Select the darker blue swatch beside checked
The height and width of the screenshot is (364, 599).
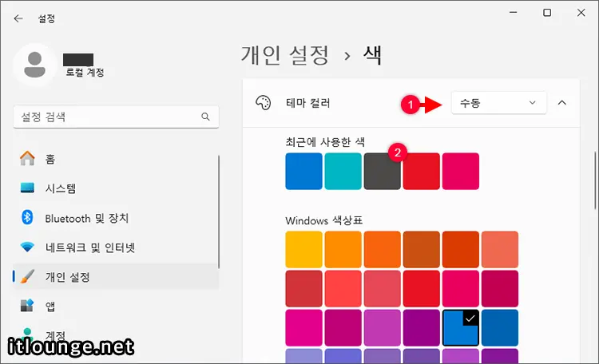500,328
